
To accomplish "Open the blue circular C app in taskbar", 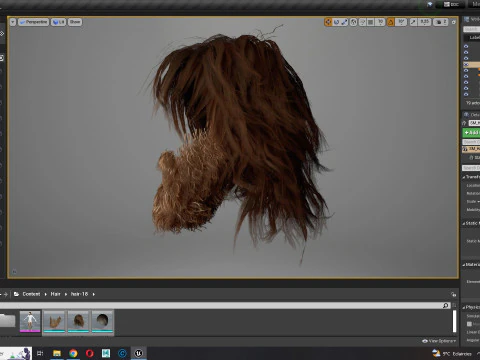I will click(122, 353).
